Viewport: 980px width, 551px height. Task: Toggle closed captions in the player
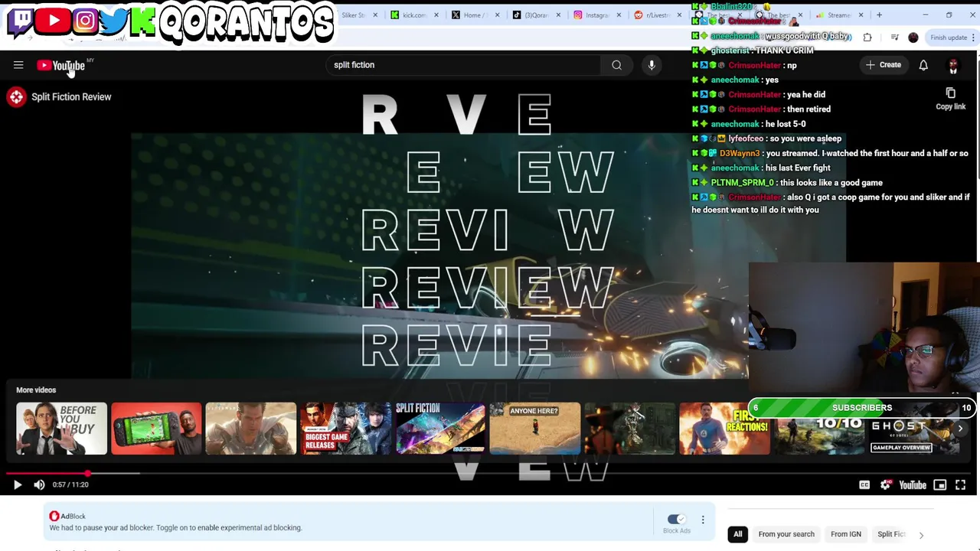click(864, 484)
